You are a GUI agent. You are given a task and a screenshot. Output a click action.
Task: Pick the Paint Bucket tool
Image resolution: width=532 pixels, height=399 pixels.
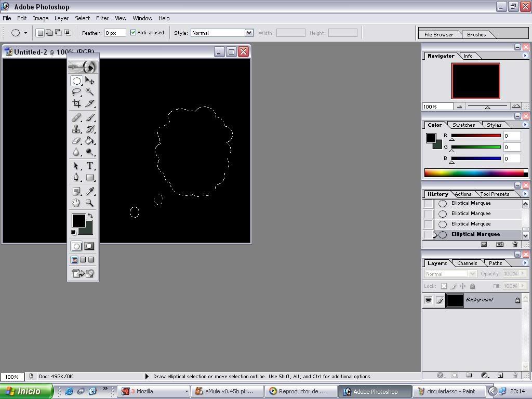90,141
